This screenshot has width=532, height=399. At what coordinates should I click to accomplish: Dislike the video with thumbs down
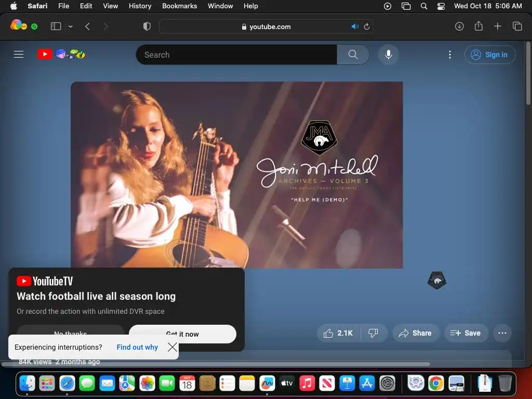373,333
